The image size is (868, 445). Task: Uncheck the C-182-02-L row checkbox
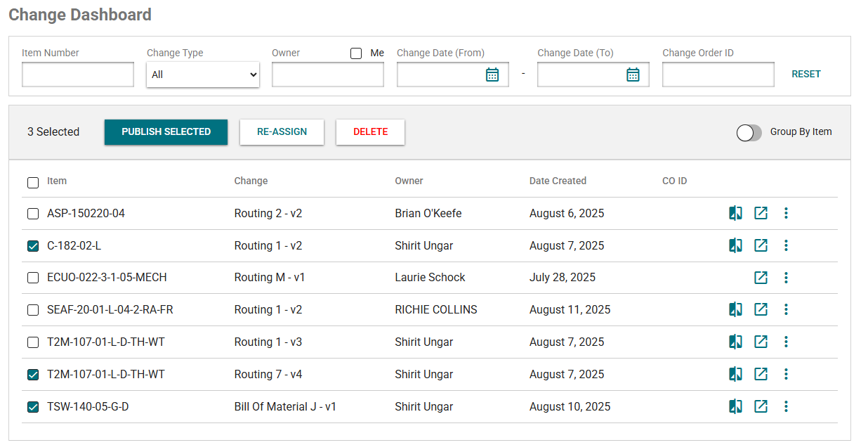pyautogui.click(x=33, y=246)
